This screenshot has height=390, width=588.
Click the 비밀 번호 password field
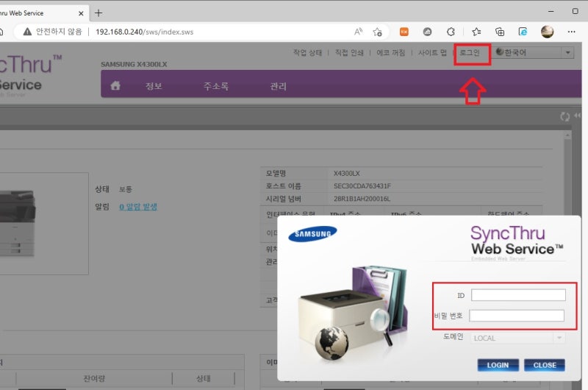[517, 316]
